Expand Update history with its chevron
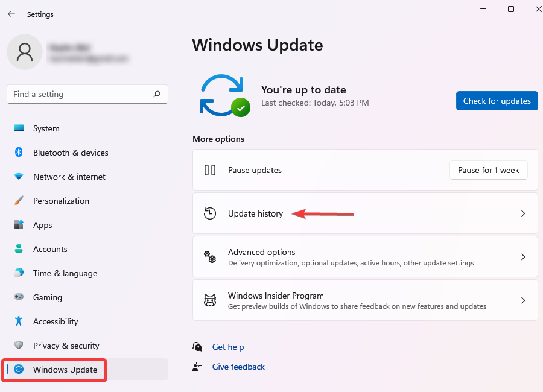The width and height of the screenshot is (543, 392). click(x=523, y=213)
